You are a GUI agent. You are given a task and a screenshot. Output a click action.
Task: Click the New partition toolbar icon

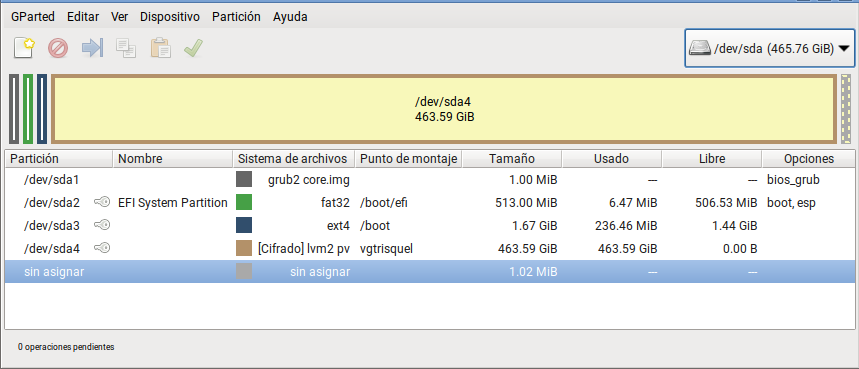pos(24,48)
